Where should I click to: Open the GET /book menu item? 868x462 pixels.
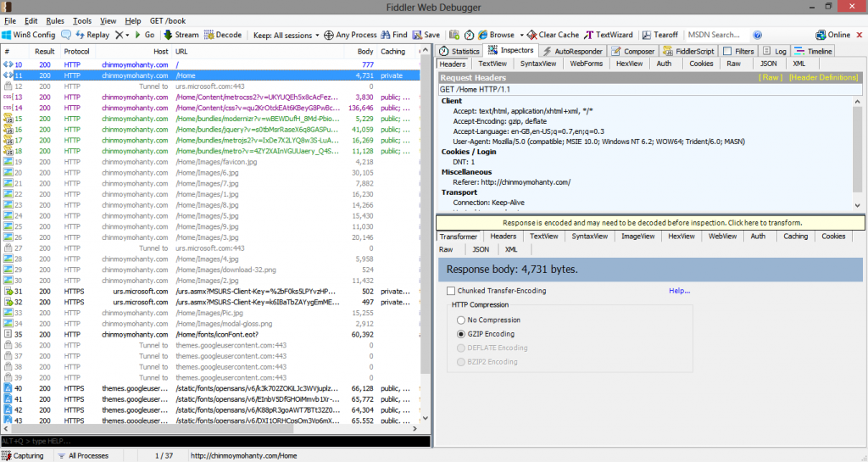coord(168,21)
